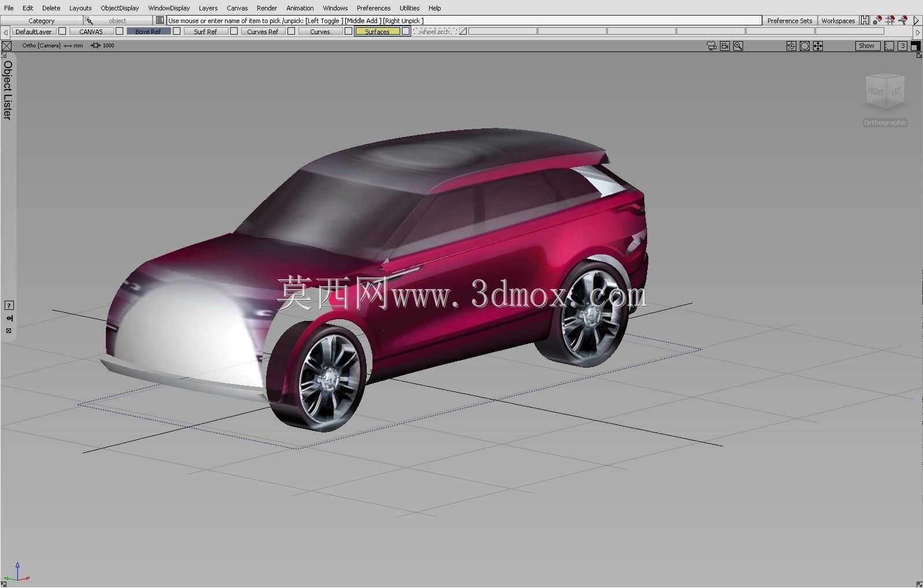Select the yellow Surfaces layer button
The image size is (923, 588).
click(x=378, y=31)
